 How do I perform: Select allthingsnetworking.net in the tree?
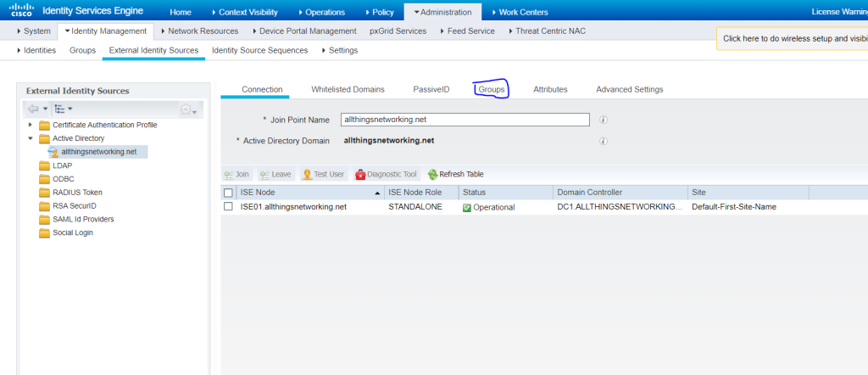click(x=98, y=152)
